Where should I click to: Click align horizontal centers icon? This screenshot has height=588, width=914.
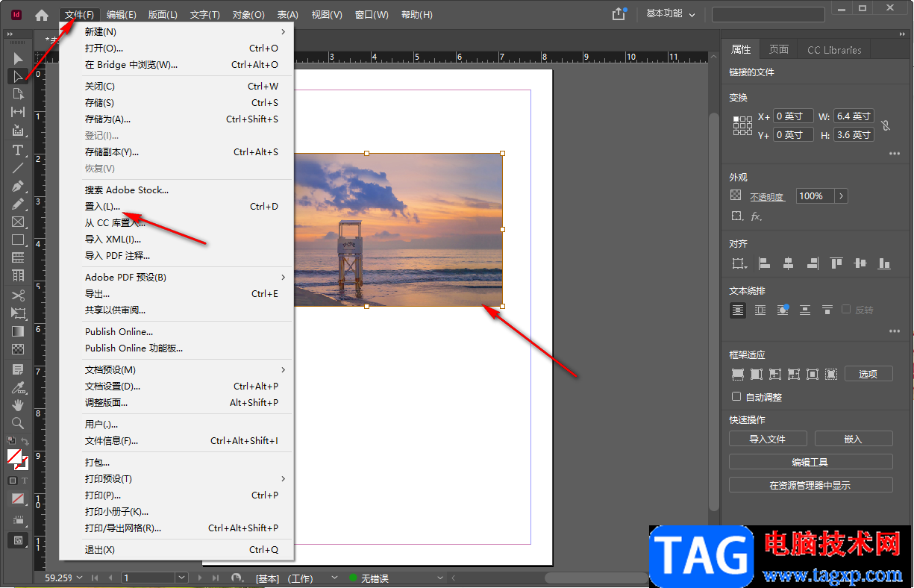click(x=788, y=263)
